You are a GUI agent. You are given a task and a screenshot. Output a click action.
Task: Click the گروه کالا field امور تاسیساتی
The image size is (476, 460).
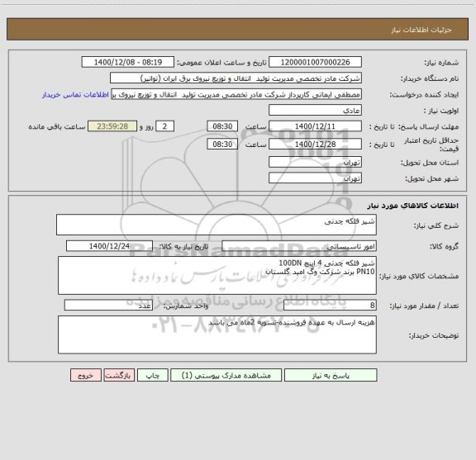(x=299, y=246)
